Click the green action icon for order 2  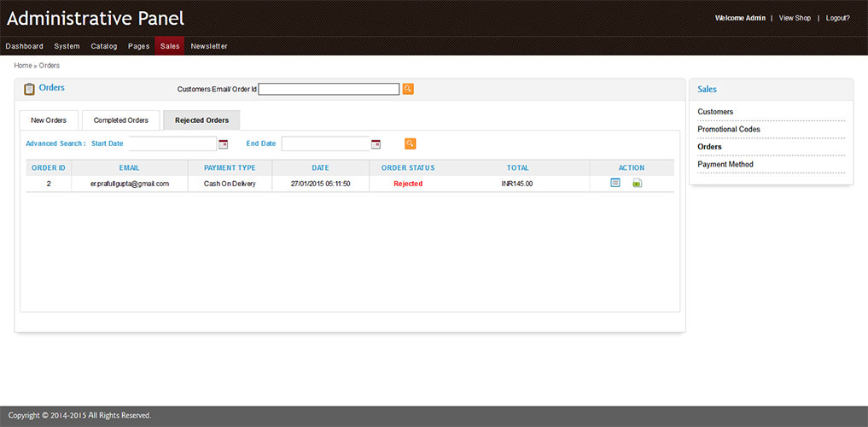637,183
